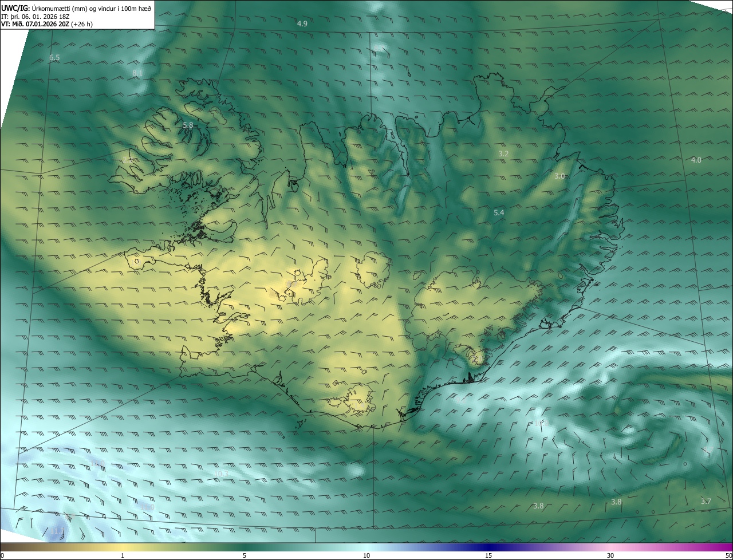The height and width of the screenshot is (560, 733).
Task: Click the 10.3 value over the sea
Action: pos(221,474)
